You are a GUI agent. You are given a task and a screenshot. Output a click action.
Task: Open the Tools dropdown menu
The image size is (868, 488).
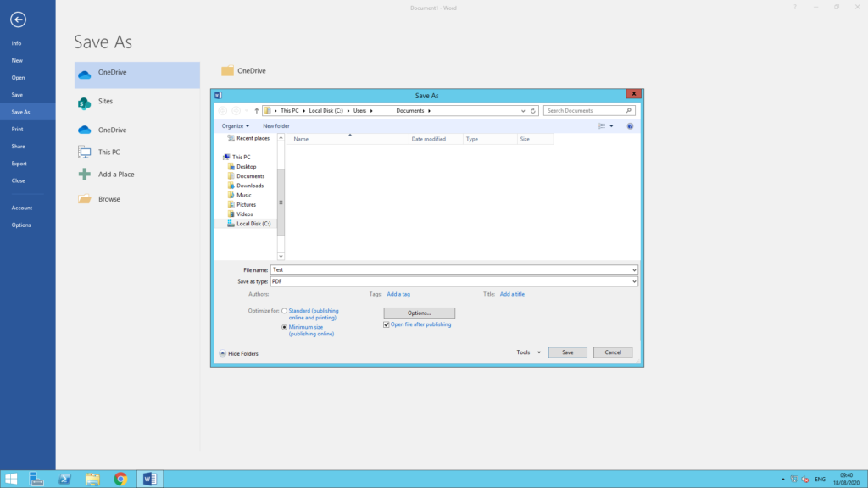(x=529, y=352)
